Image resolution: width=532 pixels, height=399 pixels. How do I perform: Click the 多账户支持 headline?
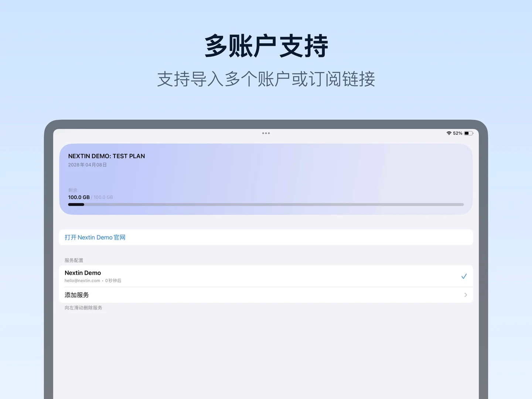[266, 46]
